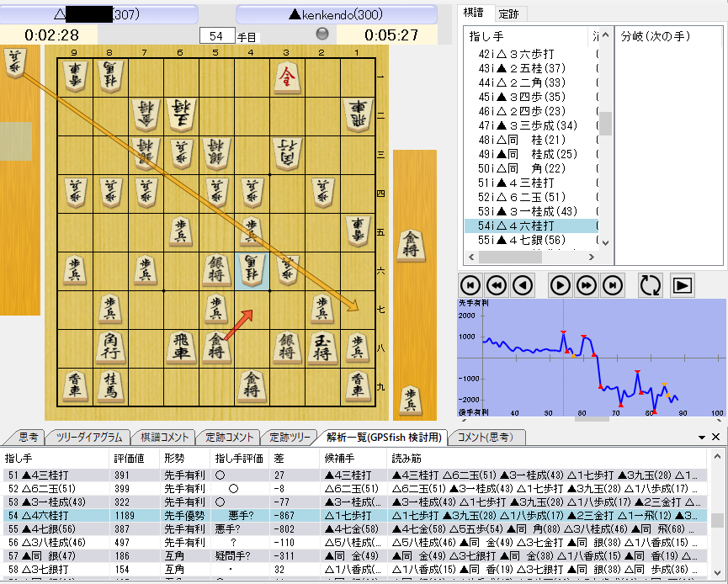Select the pawn in gote's hand

pos(15,64)
